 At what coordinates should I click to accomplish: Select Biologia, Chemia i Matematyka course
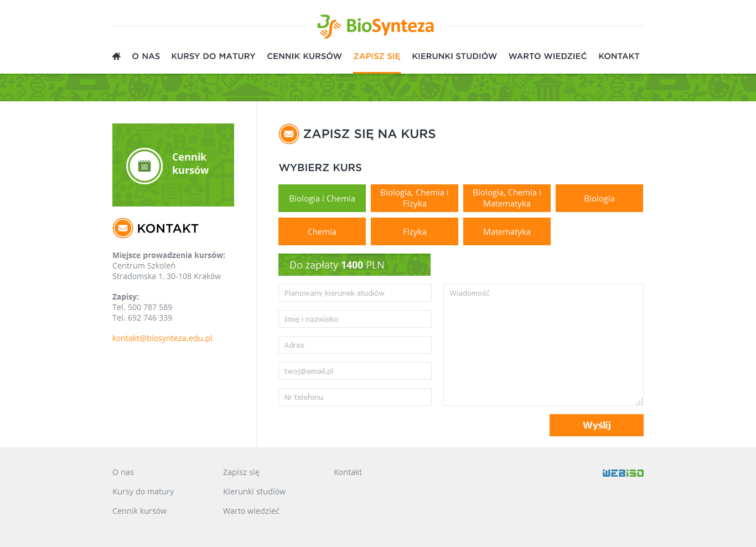pyautogui.click(x=507, y=198)
